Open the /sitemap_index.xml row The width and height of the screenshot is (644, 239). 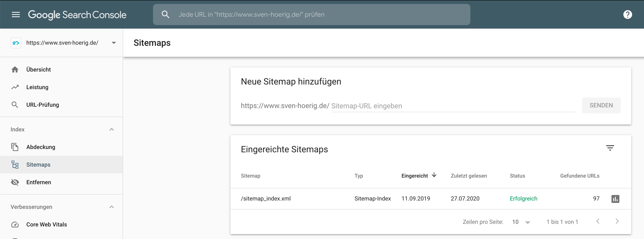coord(431,199)
